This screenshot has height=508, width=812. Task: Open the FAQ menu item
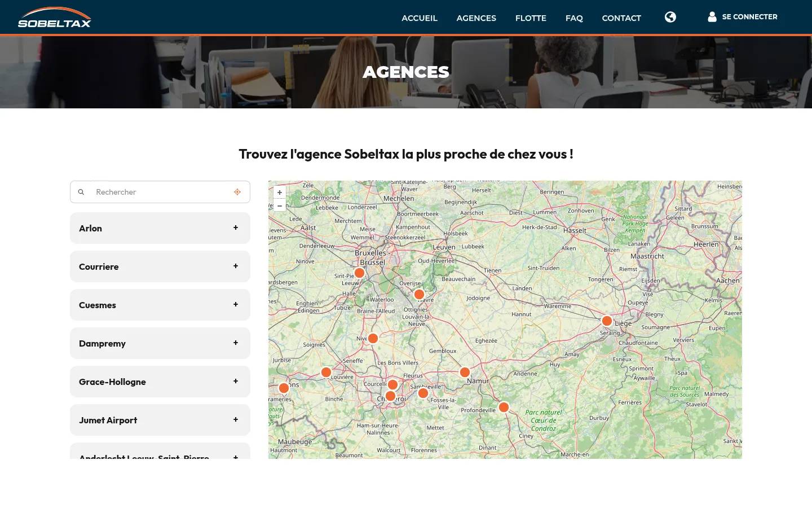point(574,18)
